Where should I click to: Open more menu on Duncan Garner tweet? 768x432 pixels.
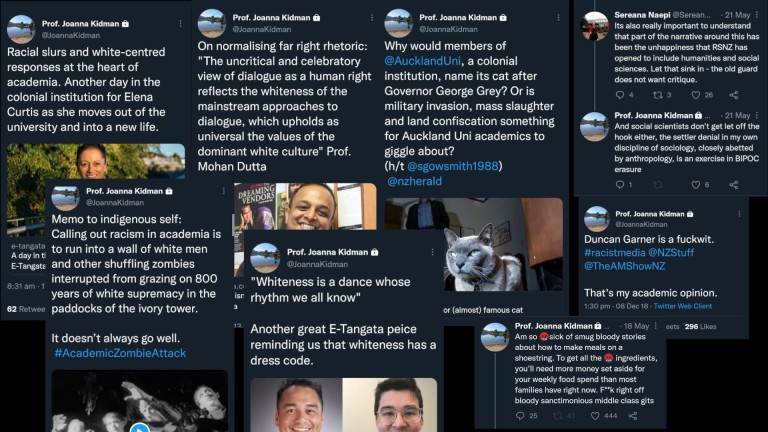(x=739, y=214)
